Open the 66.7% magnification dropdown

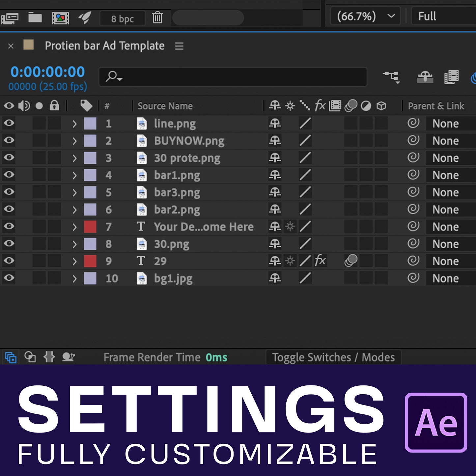pos(365,16)
